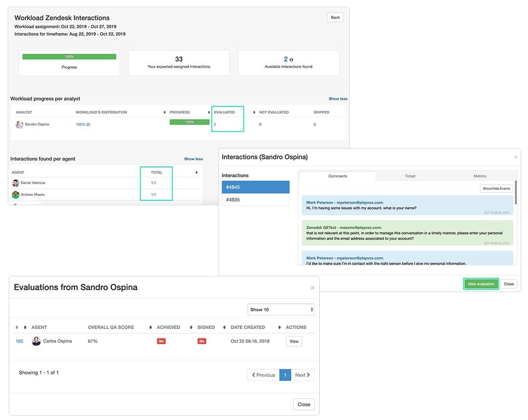
Task: Sort by the Achieved column arrows
Action: pos(191,328)
